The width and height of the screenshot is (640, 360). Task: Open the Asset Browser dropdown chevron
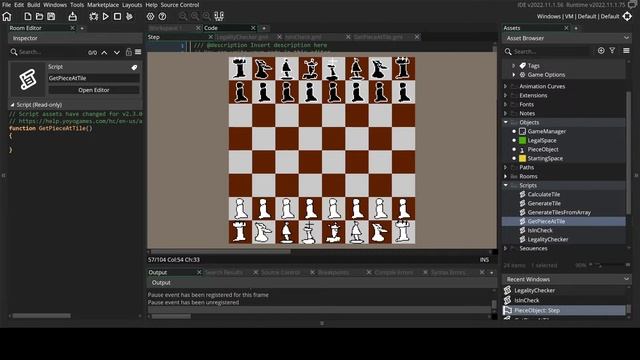[626, 38]
